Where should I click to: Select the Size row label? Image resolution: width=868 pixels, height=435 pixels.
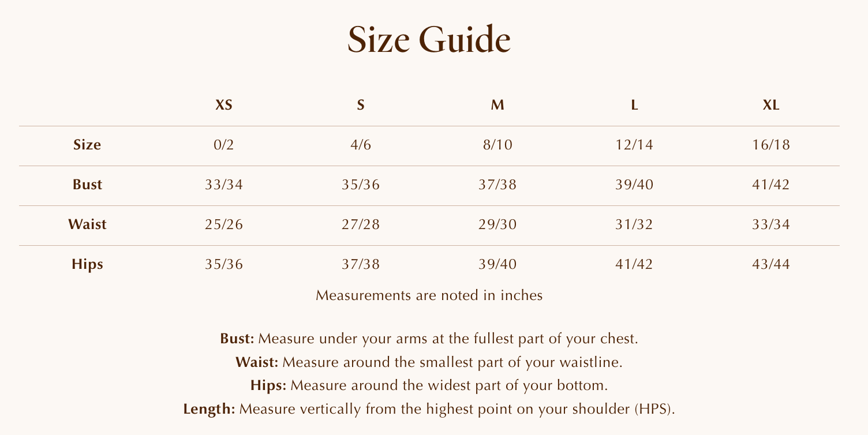[87, 145]
